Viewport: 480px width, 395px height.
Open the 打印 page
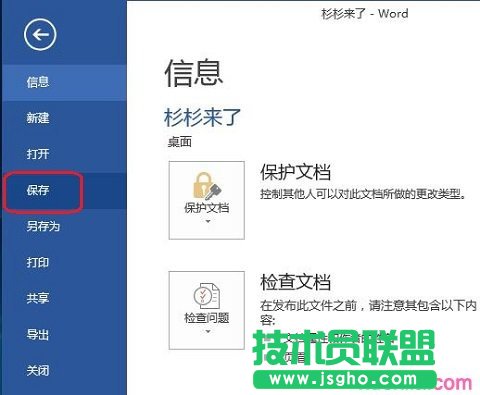[x=64, y=262]
